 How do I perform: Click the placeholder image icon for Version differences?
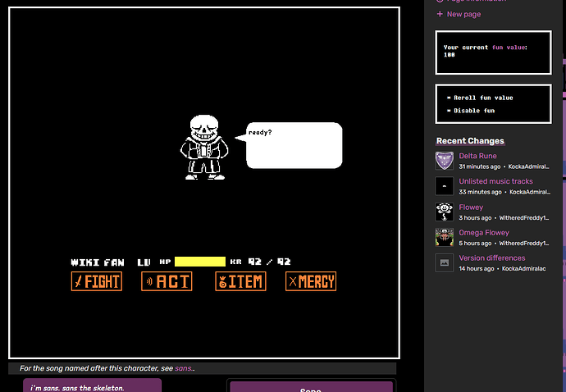click(x=445, y=262)
